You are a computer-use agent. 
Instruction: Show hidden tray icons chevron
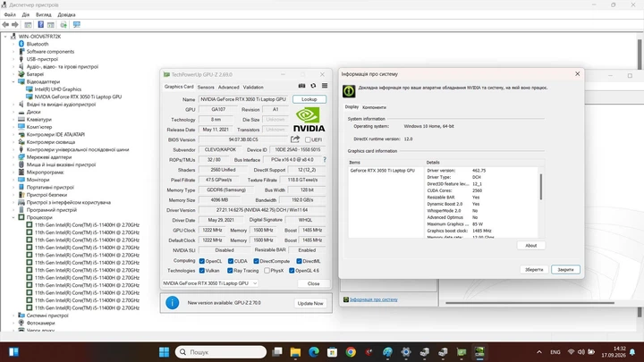539,352
